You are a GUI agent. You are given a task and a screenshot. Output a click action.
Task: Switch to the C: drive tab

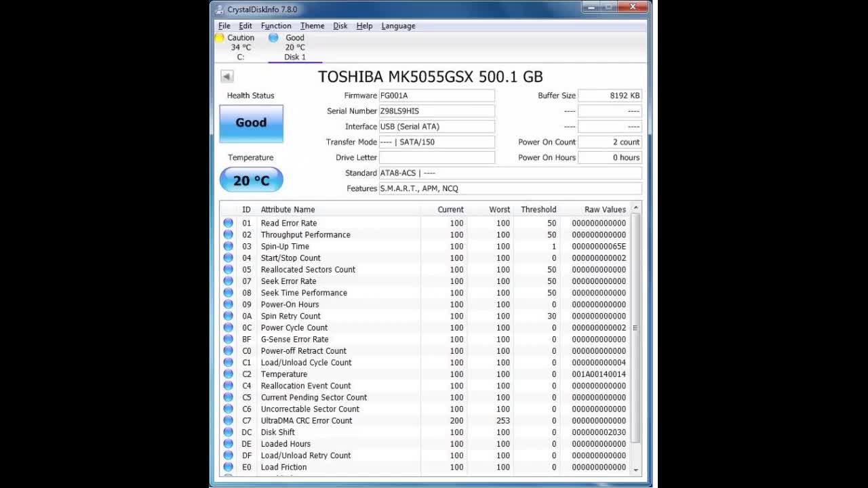(240, 47)
